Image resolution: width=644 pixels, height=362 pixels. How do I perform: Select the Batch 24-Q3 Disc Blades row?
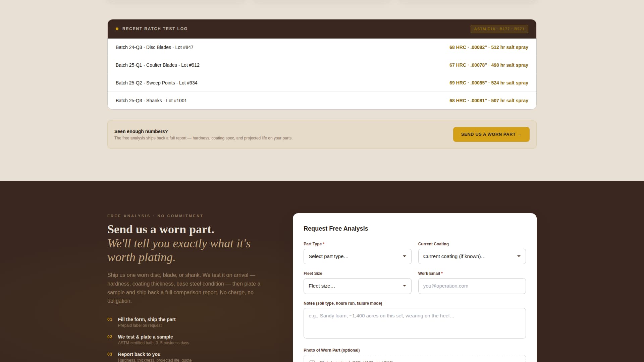click(321, 47)
